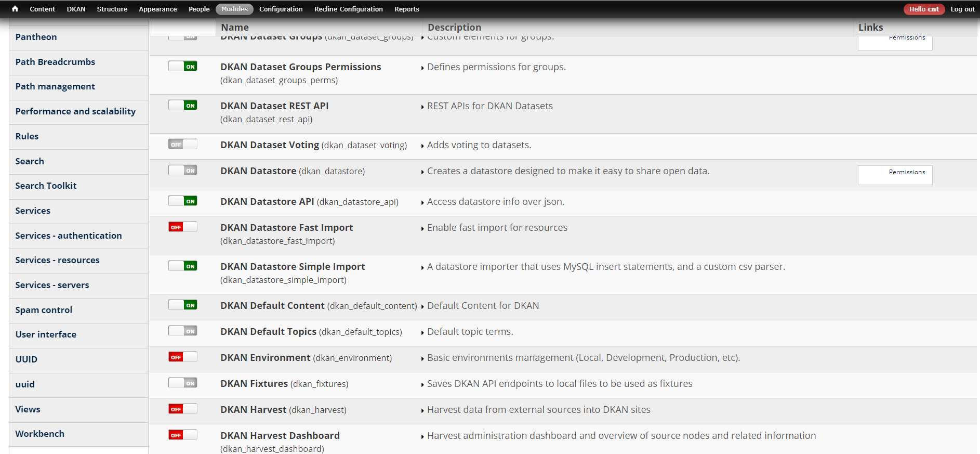Image resolution: width=980 pixels, height=454 pixels.
Task: Expand description 'Defines permissions for groups'
Action: pos(494,67)
